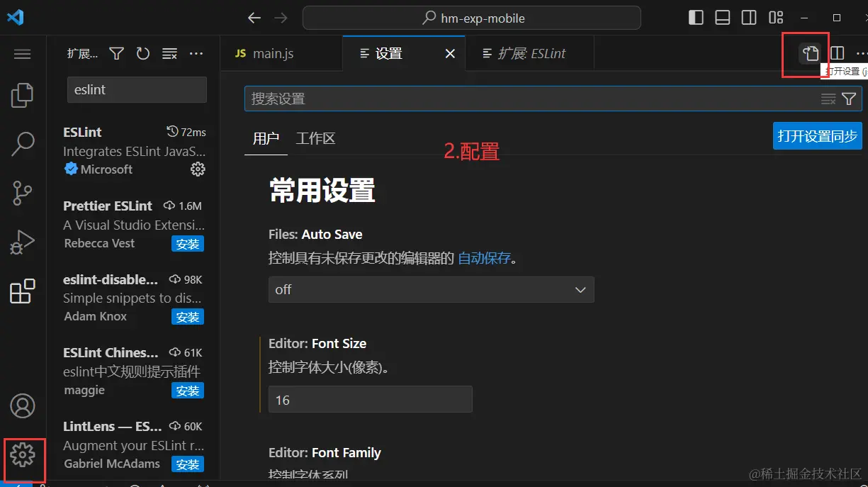
Task: Open settings JSON file icon
Action: coord(811,53)
